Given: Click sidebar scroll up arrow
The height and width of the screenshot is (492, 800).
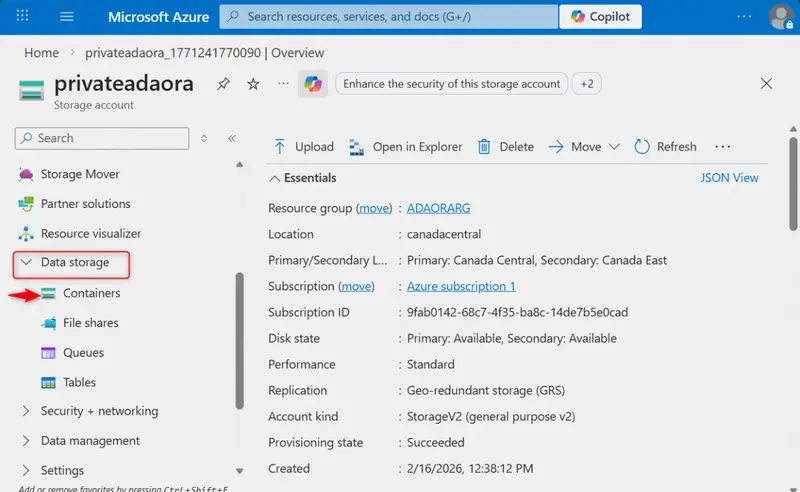Looking at the screenshot, I should coord(239,164).
